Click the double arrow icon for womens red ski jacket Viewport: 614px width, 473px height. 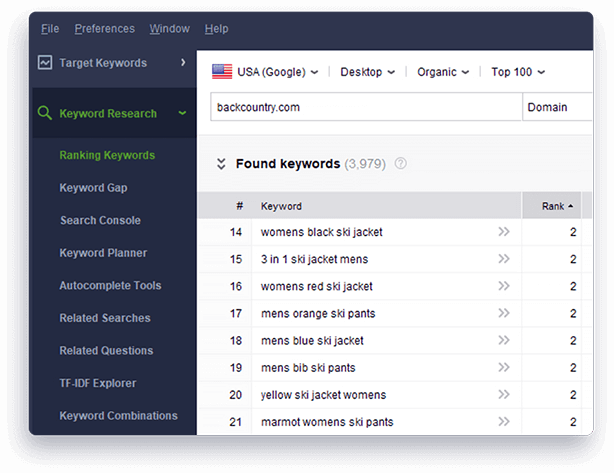[x=504, y=286]
